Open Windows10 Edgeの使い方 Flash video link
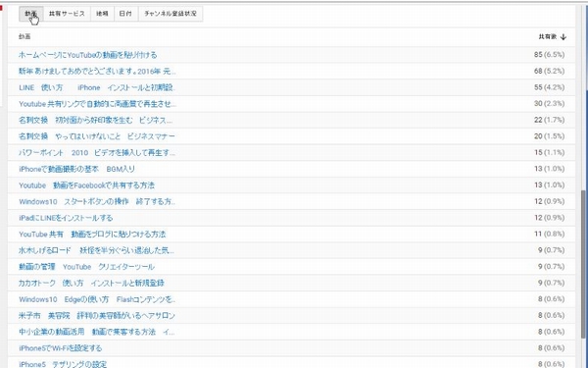Screen dimensions: 588x368 (x=97, y=299)
